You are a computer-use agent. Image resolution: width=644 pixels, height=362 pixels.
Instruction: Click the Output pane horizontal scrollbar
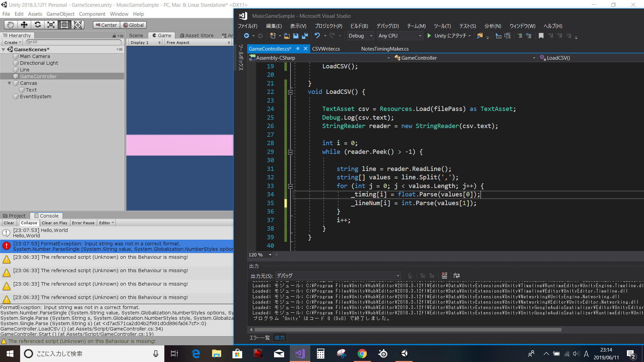[408, 330]
